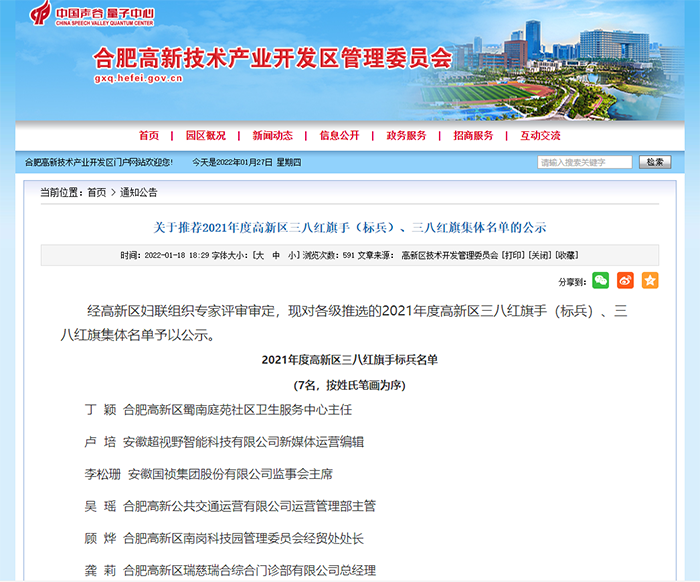Navigate to 招商服务 page
Screen dimensions: 700x582
click(473, 136)
